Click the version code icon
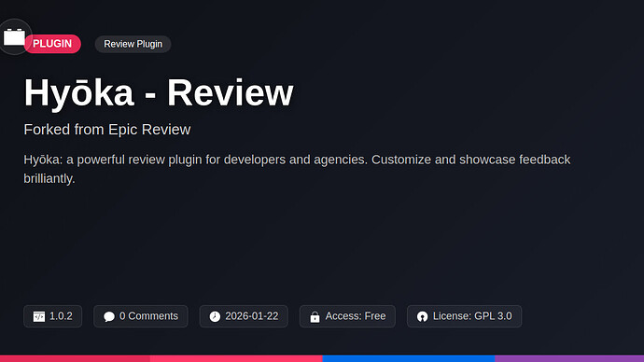The width and height of the screenshot is (644, 362). pyautogui.click(x=39, y=316)
